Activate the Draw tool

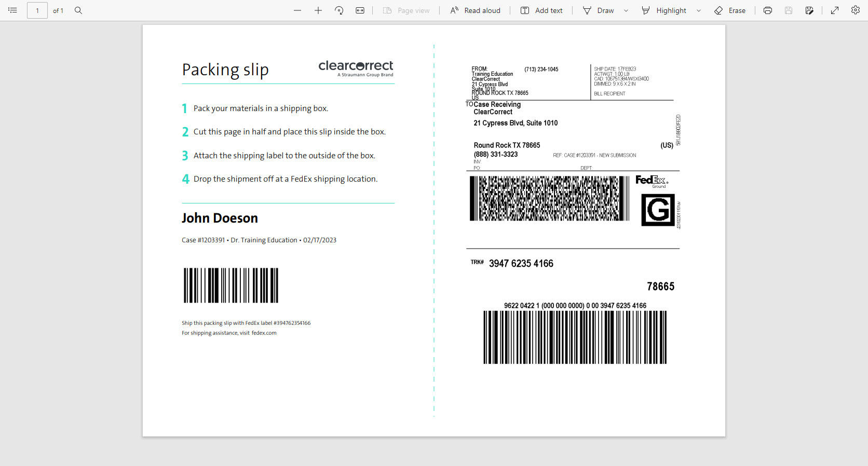(599, 10)
